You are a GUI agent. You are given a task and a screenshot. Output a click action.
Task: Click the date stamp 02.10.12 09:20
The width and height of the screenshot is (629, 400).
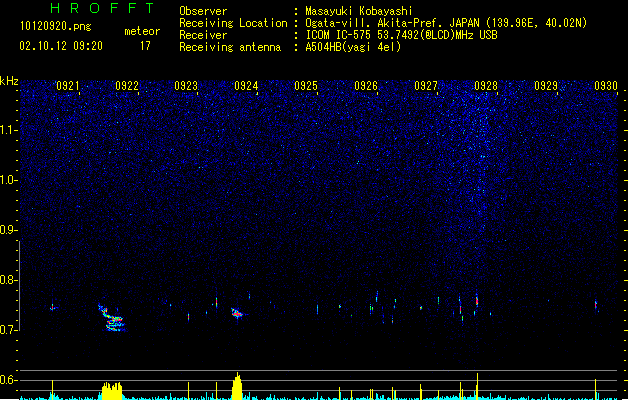(61, 46)
